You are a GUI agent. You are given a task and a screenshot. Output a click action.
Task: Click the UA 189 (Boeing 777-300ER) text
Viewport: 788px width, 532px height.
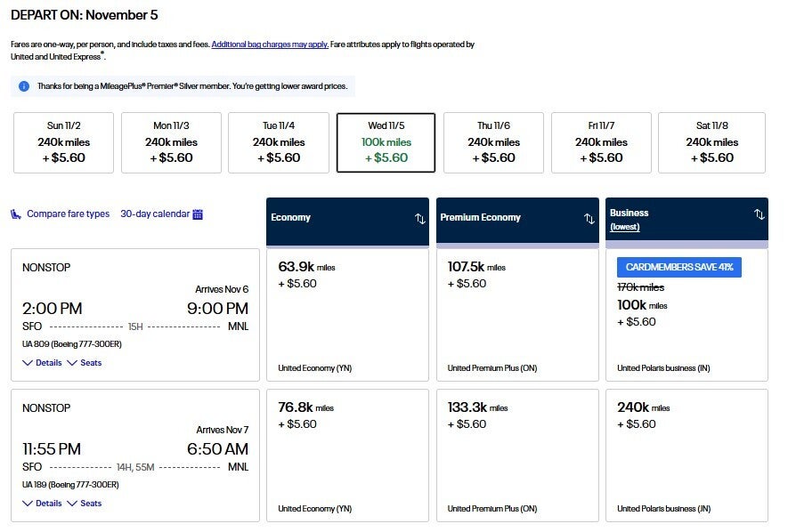[70, 485]
